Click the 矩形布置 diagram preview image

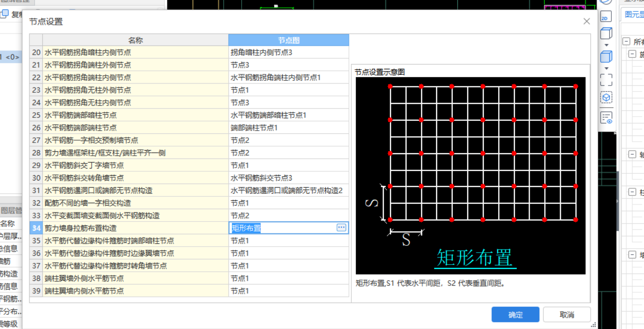pyautogui.click(x=471, y=176)
